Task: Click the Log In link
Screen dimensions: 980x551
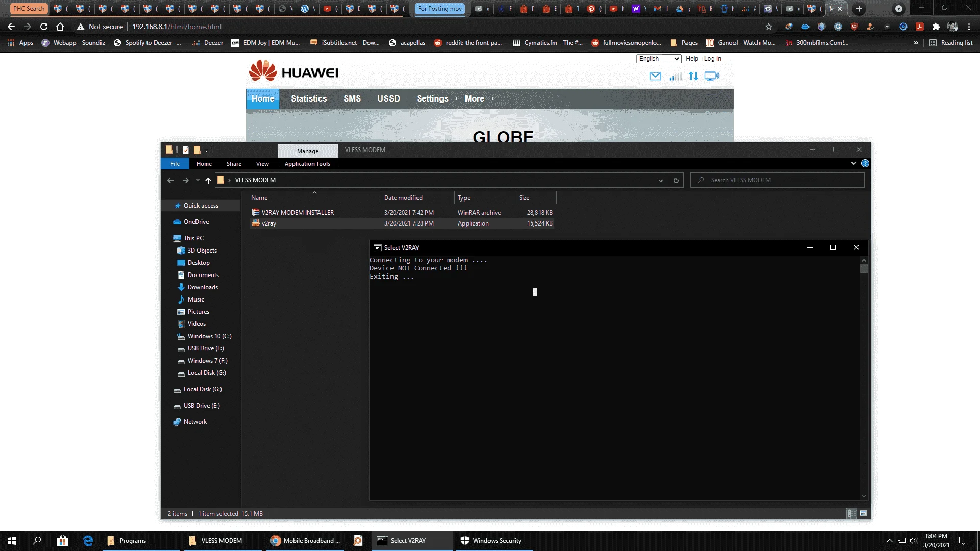Action: point(713,59)
